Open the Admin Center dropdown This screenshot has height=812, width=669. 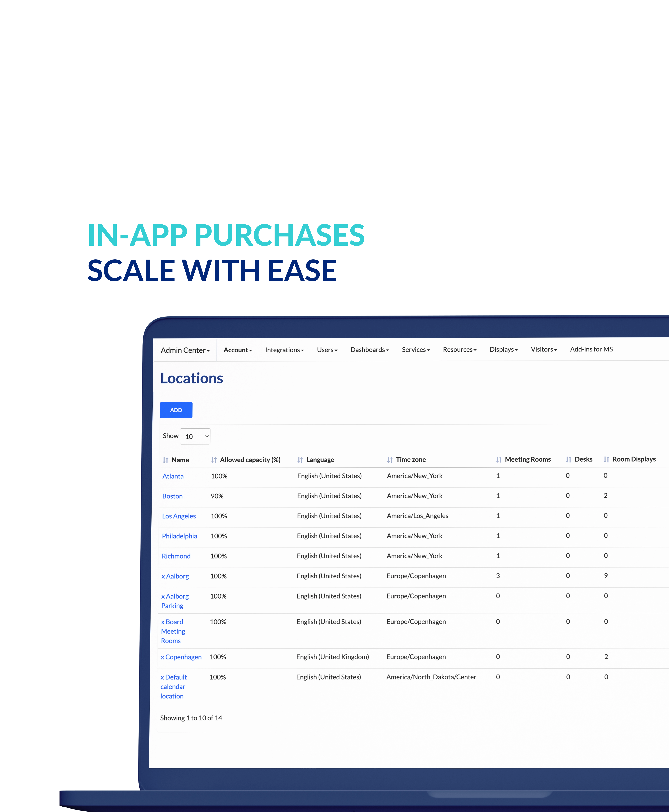tap(185, 350)
